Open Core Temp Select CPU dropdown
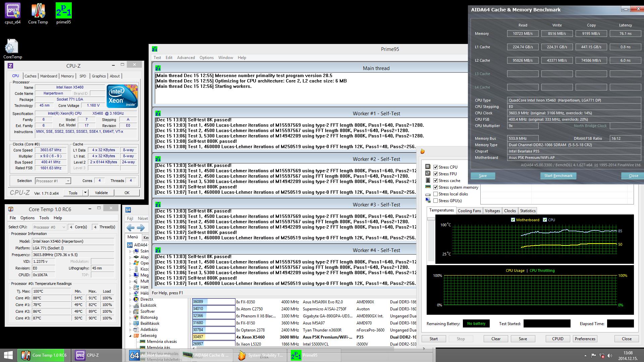This screenshot has width=644, height=362. point(50,227)
